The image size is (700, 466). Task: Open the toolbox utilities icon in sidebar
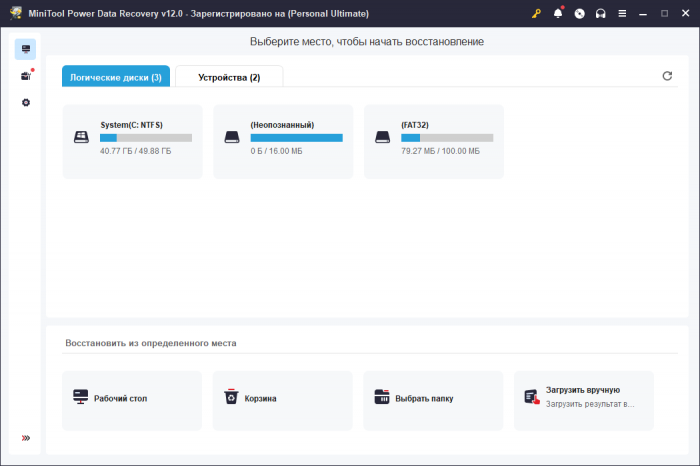pos(26,76)
